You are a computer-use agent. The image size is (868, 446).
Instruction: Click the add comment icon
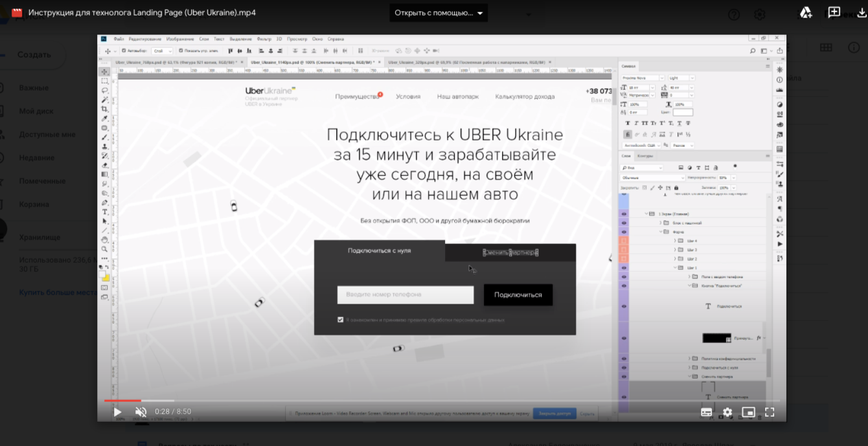coord(834,13)
